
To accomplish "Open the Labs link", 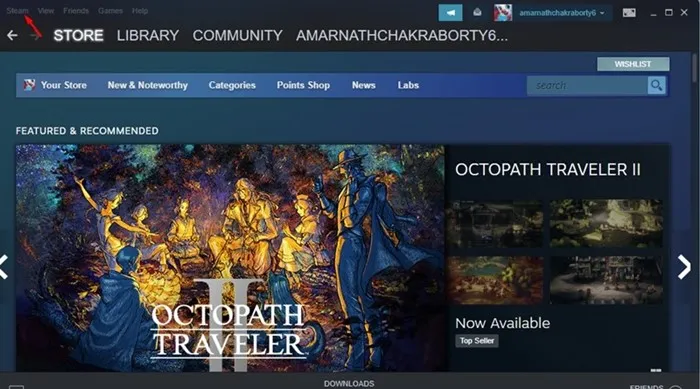I will coord(408,85).
